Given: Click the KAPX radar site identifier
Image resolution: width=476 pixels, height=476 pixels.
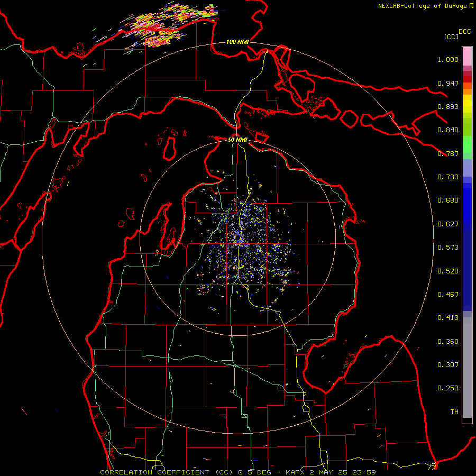Looking at the screenshot, I should [296, 472].
